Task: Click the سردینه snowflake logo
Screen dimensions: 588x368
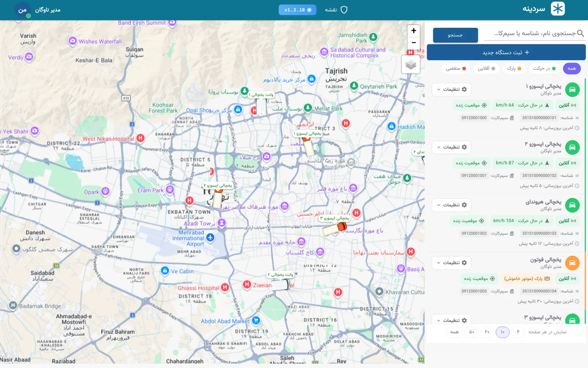Action: (x=558, y=9)
